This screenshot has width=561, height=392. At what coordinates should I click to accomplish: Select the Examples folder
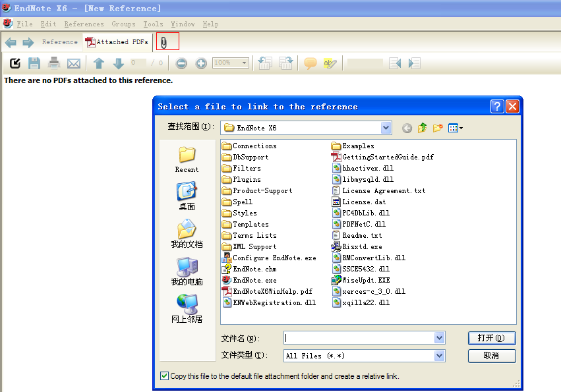353,146
